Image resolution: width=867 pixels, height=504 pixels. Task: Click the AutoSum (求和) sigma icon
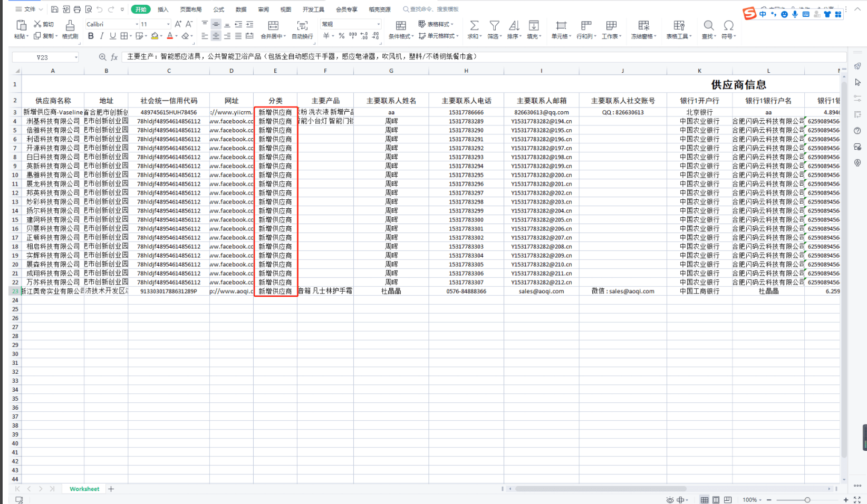pos(474,25)
